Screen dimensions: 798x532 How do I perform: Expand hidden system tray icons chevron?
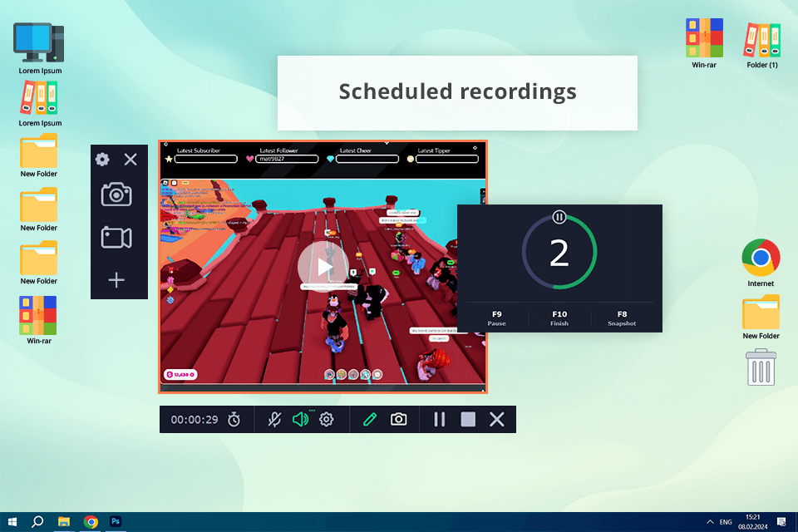[x=710, y=522]
